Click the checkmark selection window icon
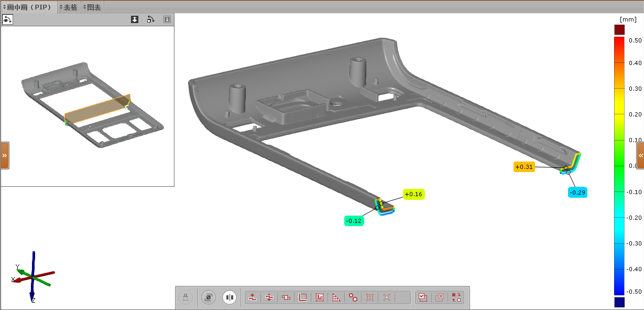 point(422,297)
